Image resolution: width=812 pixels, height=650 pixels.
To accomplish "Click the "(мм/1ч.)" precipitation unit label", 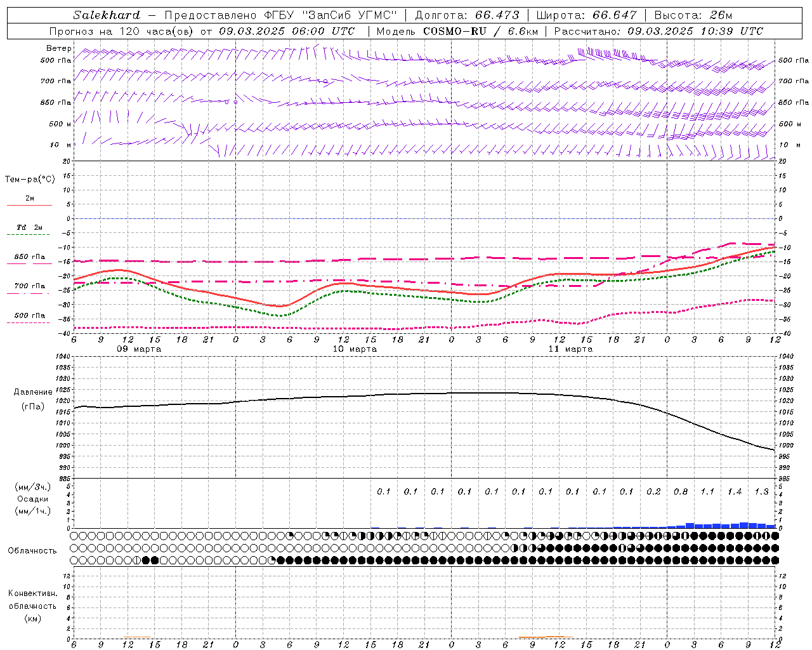I will pyautogui.click(x=33, y=511).
